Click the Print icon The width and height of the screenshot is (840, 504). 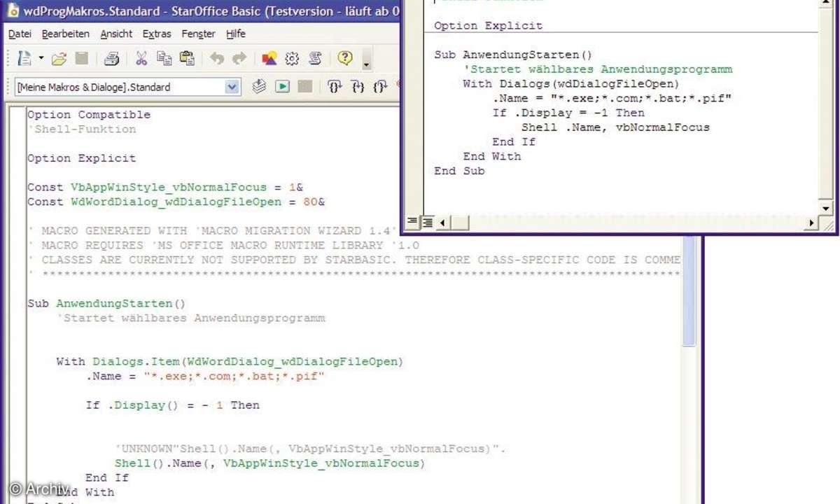pos(112,59)
